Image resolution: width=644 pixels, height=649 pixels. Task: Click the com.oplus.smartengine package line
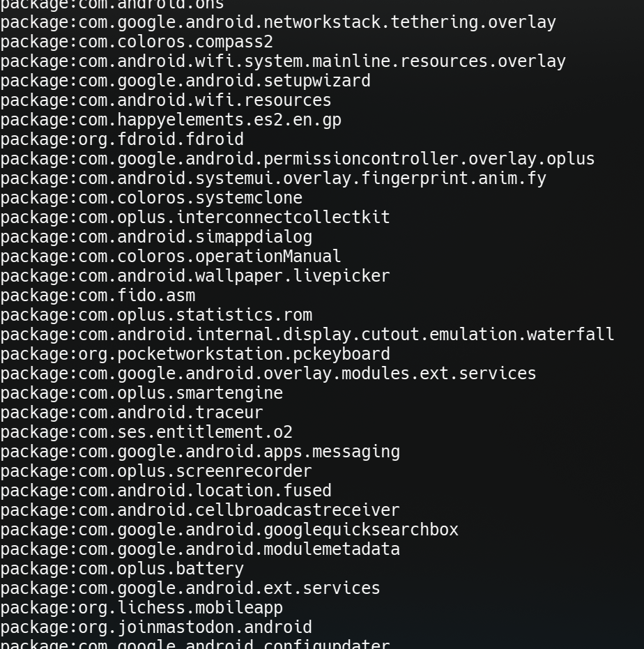[x=141, y=393]
